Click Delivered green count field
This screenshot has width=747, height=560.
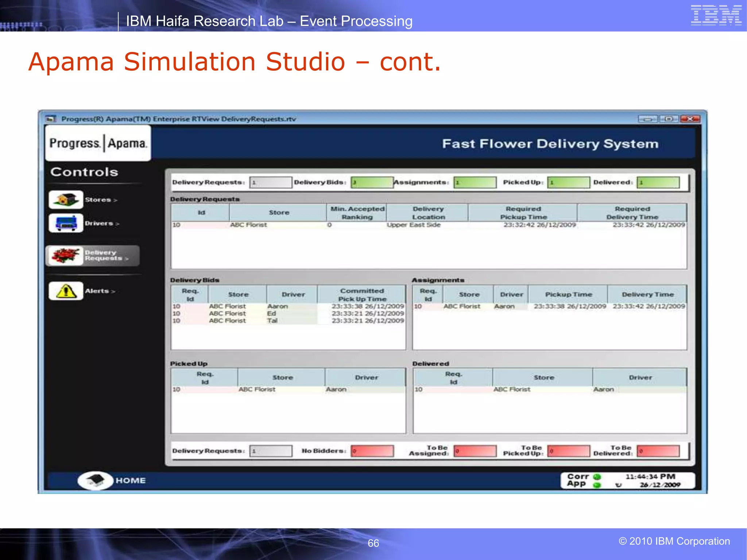click(658, 182)
